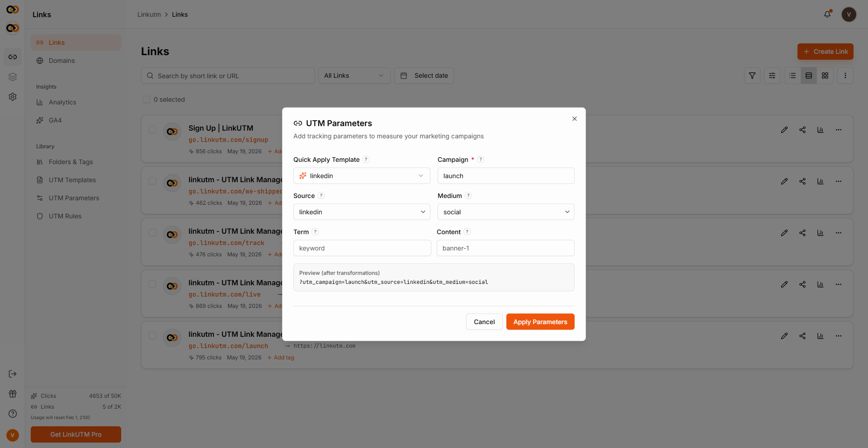Check the go.linkutm.com/launch row checkbox
Image resolution: width=868 pixels, height=448 pixels.
tap(152, 335)
